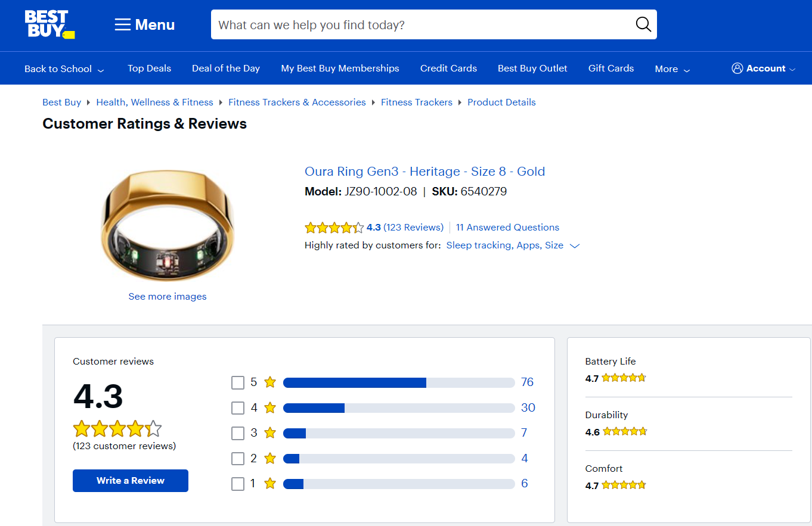
Task: Go to Gift Cards
Action: (611, 68)
